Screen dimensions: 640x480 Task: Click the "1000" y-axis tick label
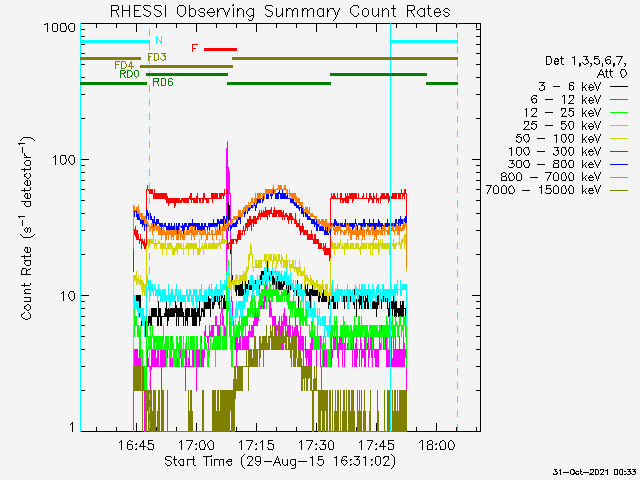[x=60, y=28]
